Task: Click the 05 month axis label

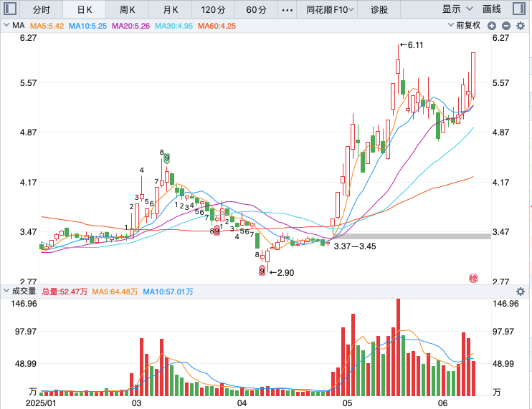Action: click(x=348, y=403)
